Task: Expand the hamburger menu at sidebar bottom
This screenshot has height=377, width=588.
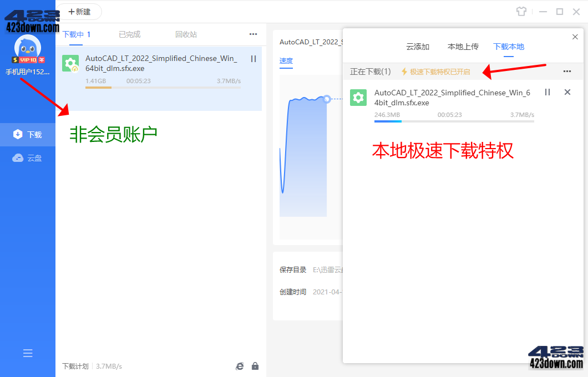Action: (x=28, y=353)
